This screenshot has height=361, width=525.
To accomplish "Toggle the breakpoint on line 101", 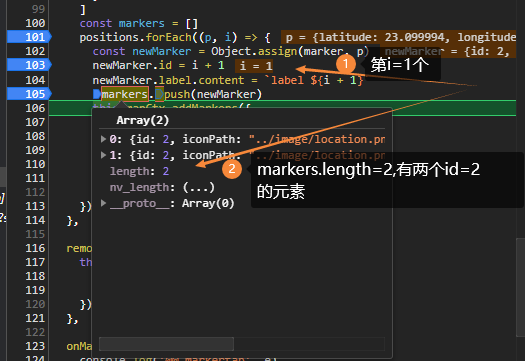I will [x=29, y=37].
